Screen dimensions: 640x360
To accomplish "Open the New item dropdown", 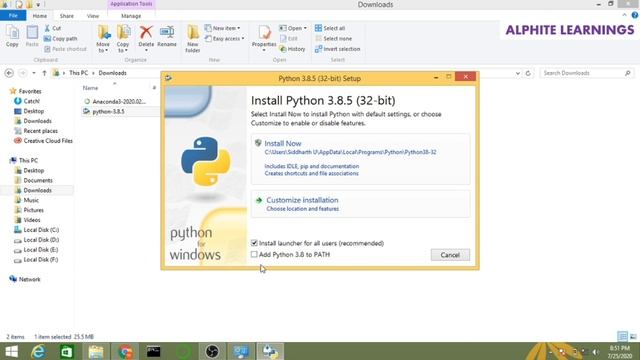I will tap(222, 28).
